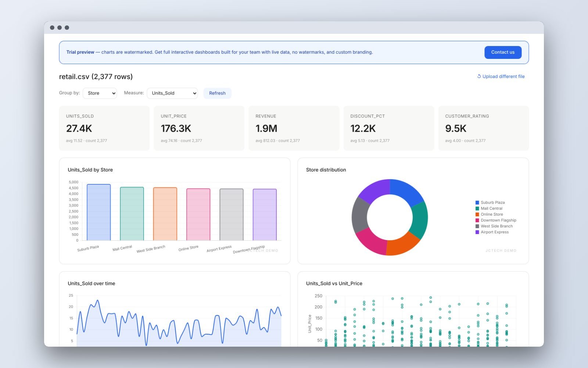
Task: Click the CUSTOMER_RATING summary card
Action: tap(484, 128)
